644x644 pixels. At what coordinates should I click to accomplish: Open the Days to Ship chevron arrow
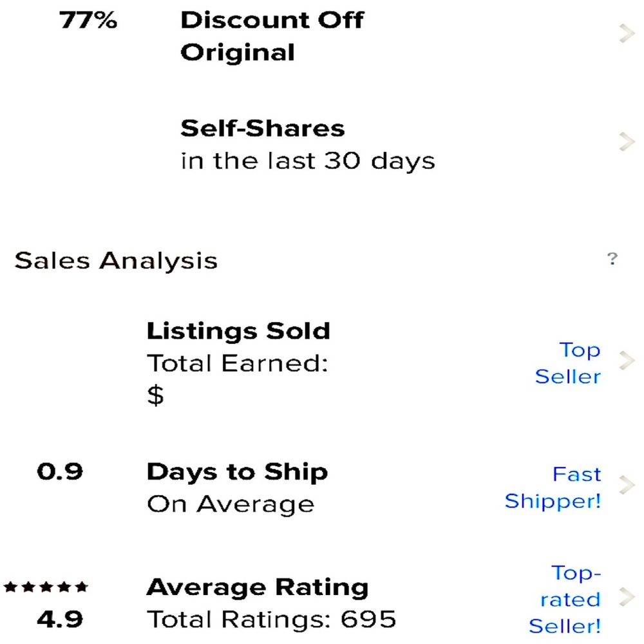pos(627,485)
